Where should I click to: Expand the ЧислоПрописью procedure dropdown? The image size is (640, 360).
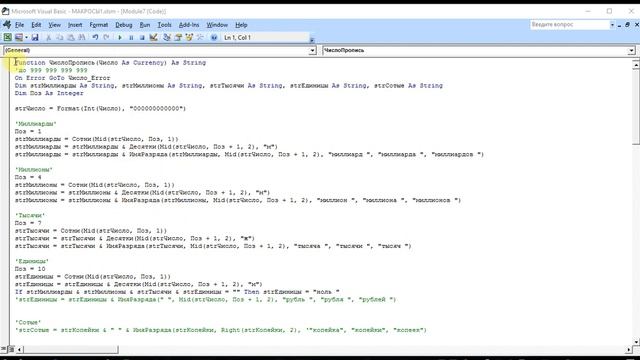631,51
